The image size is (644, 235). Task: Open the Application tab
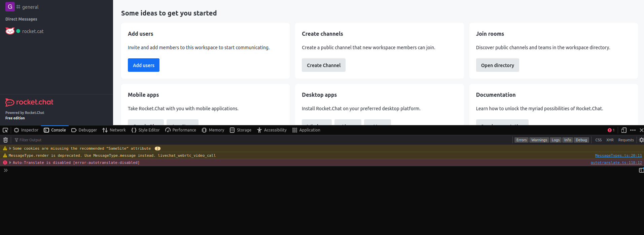click(x=306, y=130)
